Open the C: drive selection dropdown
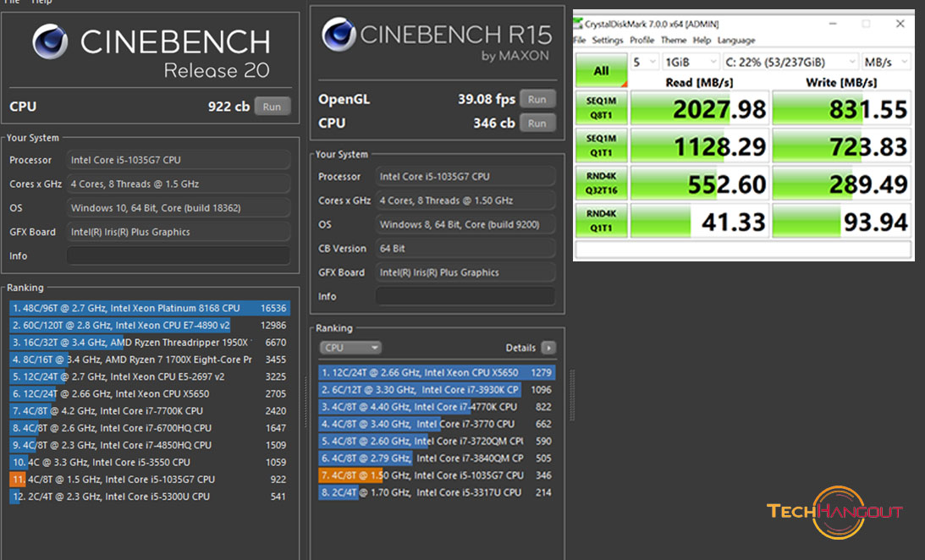The image size is (925, 560). (x=790, y=62)
